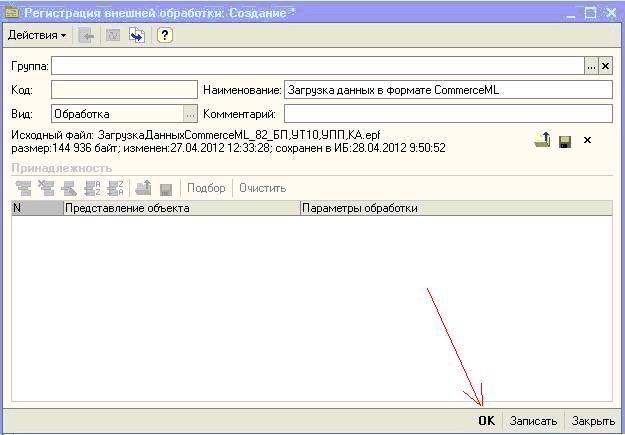This screenshot has height=435, width=625.
Task: Focus the Комментарий input field
Action: pos(446,114)
